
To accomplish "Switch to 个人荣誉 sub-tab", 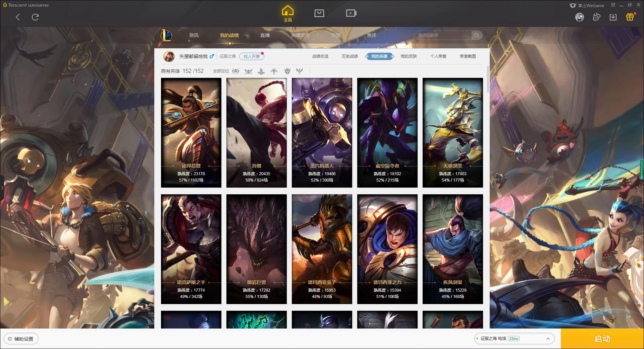I will [x=438, y=56].
